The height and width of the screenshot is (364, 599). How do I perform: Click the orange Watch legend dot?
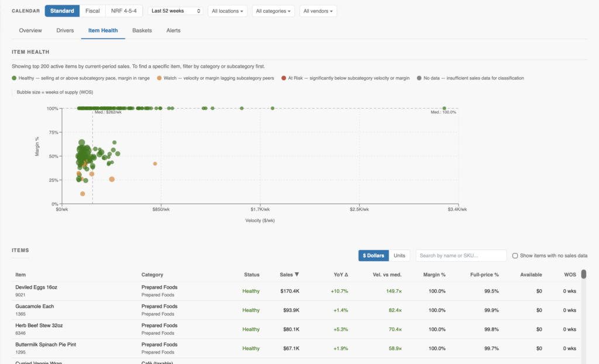pos(159,78)
